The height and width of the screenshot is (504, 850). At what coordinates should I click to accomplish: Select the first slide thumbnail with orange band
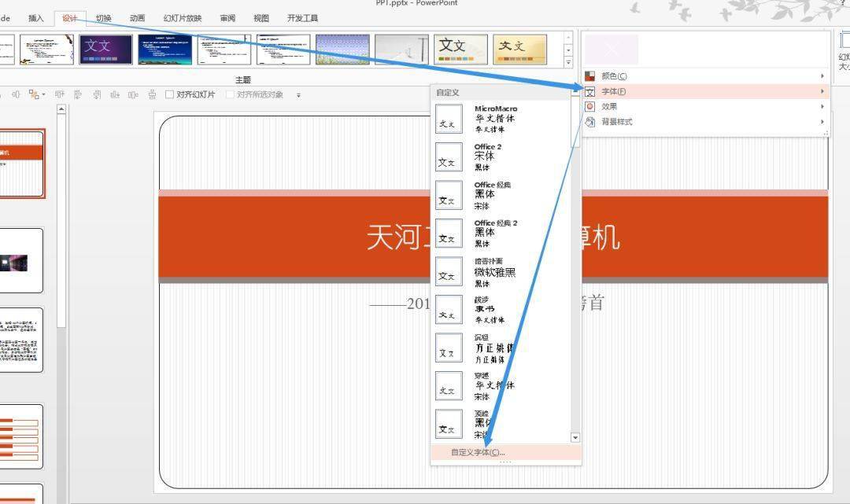coord(22,164)
